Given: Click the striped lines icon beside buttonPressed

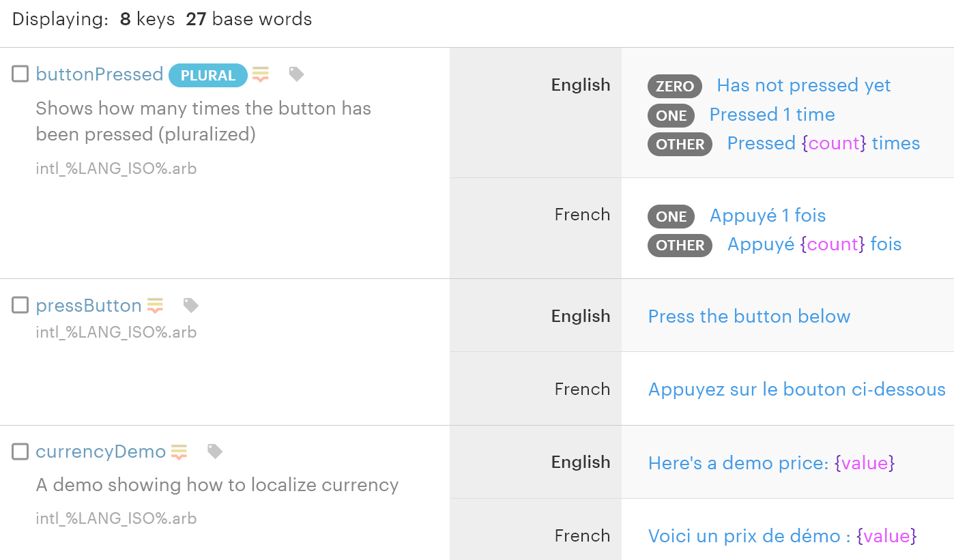Looking at the screenshot, I should pyautogui.click(x=261, y=74).
